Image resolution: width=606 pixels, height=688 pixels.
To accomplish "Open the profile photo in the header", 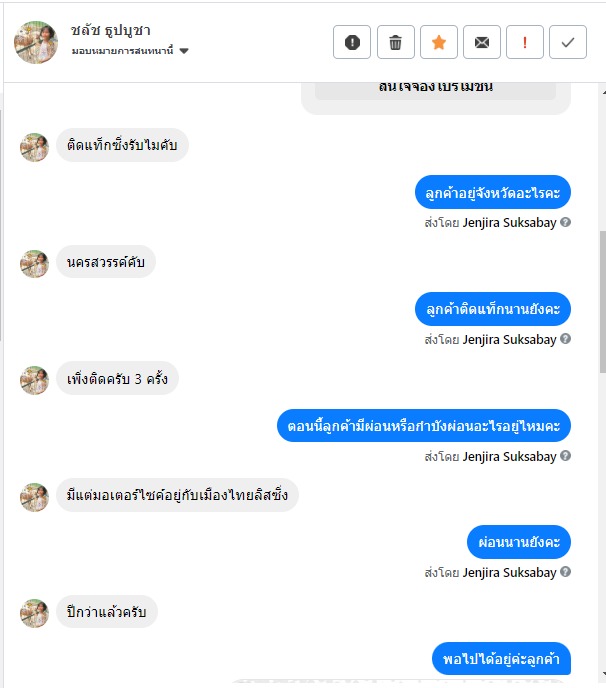I will point(36,42).
